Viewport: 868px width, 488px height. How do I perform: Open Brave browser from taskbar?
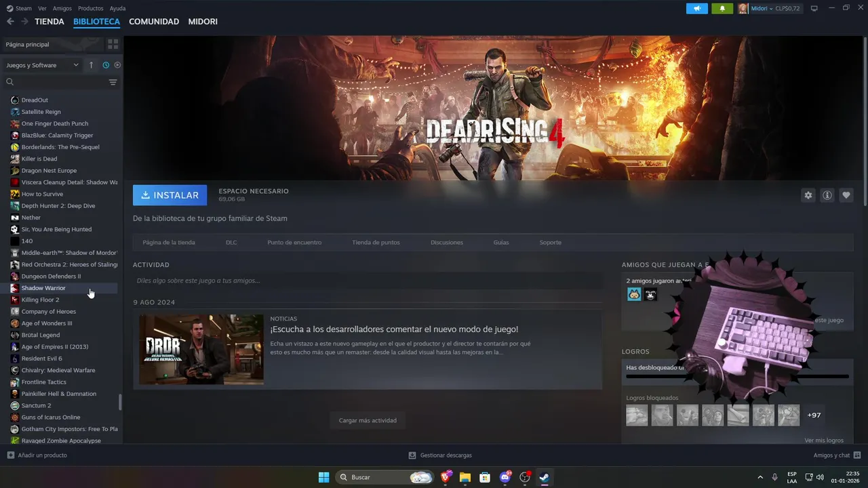(446, 477)
